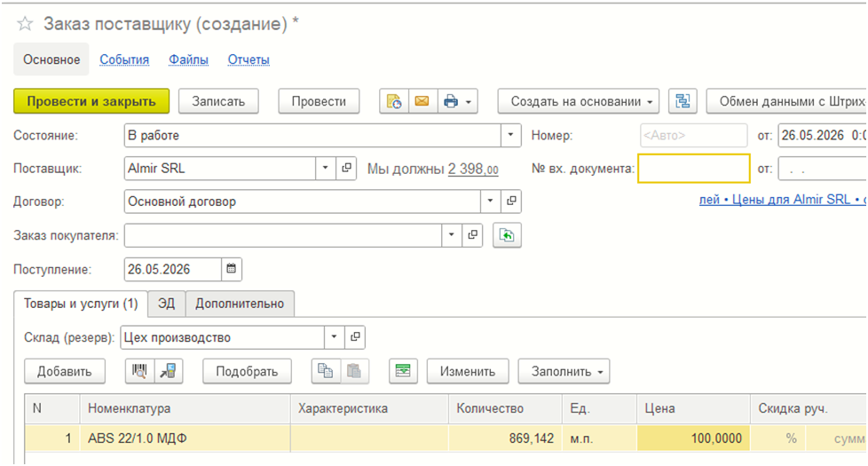Select Товары и услуги (1) tab
Screen dimensions: 868x466
[x=81, y=304]
